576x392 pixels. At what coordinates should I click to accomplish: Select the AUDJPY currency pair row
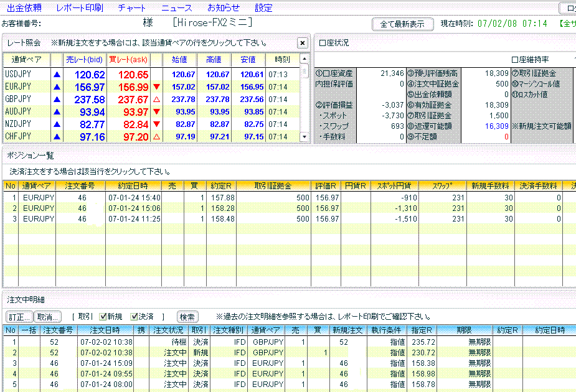pyautogui.click(x=151, y=112)
